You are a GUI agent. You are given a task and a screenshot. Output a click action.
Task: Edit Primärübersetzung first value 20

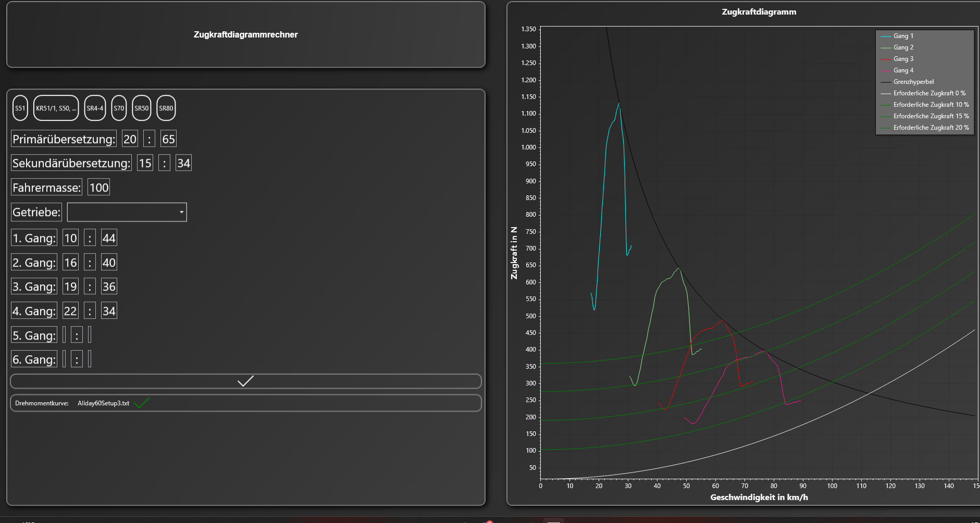(130, 139)
